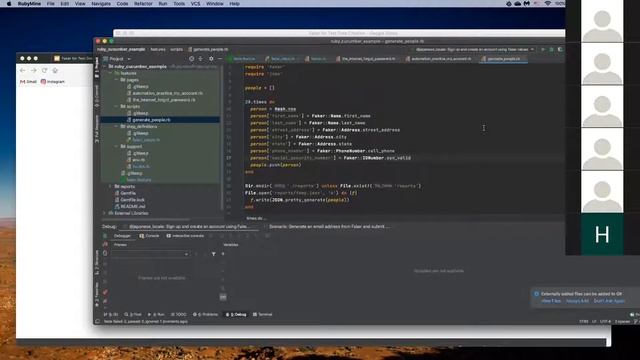Collapse the features folder
This screenshot has height=360, width=640.
point(111,73)
